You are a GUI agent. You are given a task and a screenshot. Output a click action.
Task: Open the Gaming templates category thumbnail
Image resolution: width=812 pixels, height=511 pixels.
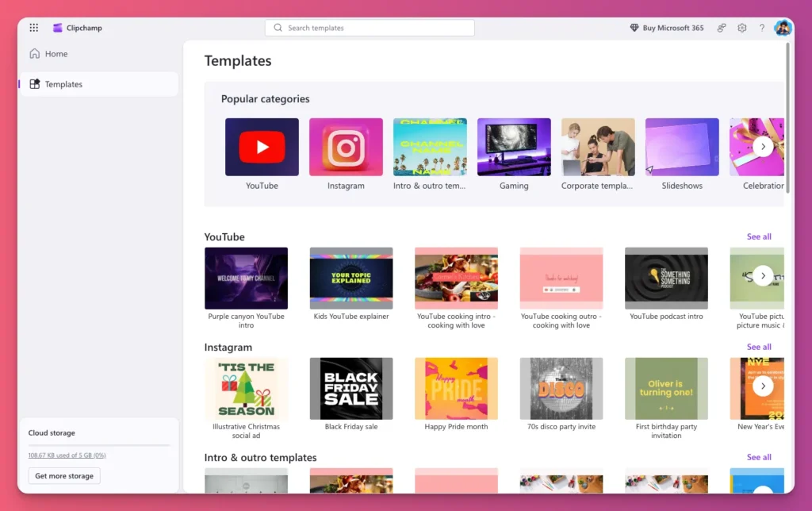click(x=514, y=146)
